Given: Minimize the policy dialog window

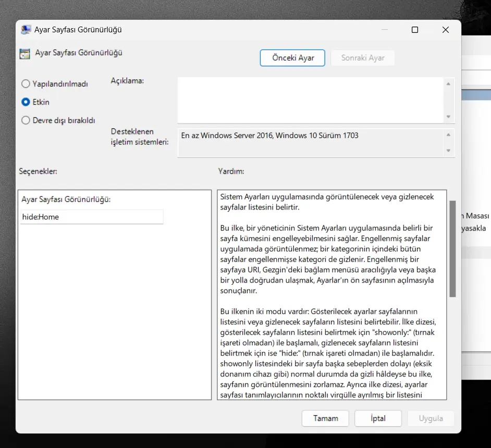Looking at the screenshot, I should click(x=385, y=30).
